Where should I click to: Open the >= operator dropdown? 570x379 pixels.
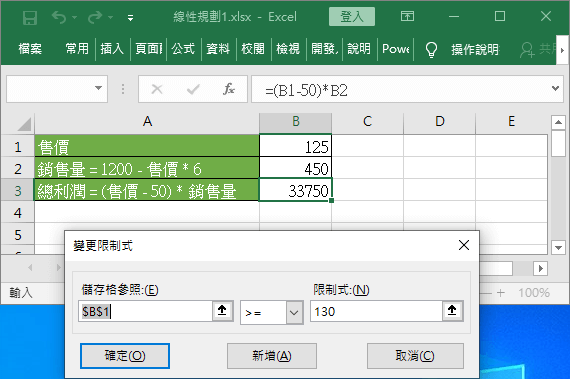[x=294, y=313]
